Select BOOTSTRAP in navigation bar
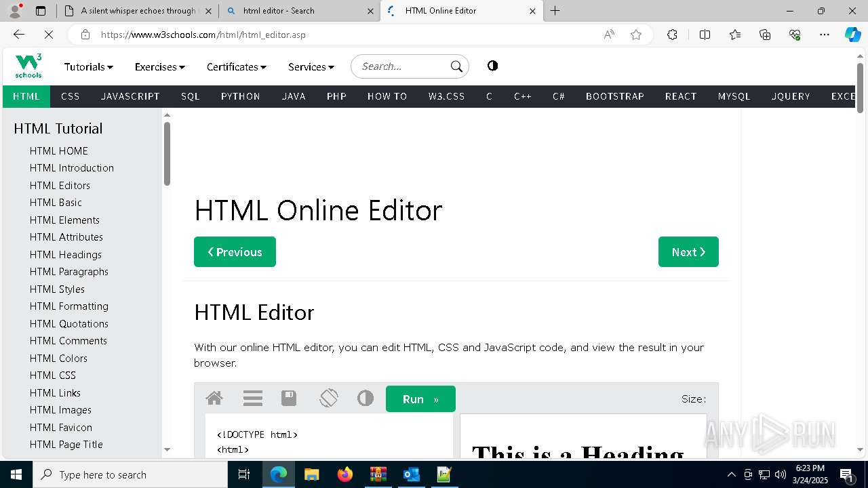The image size is (868, 488). [615, 96]
